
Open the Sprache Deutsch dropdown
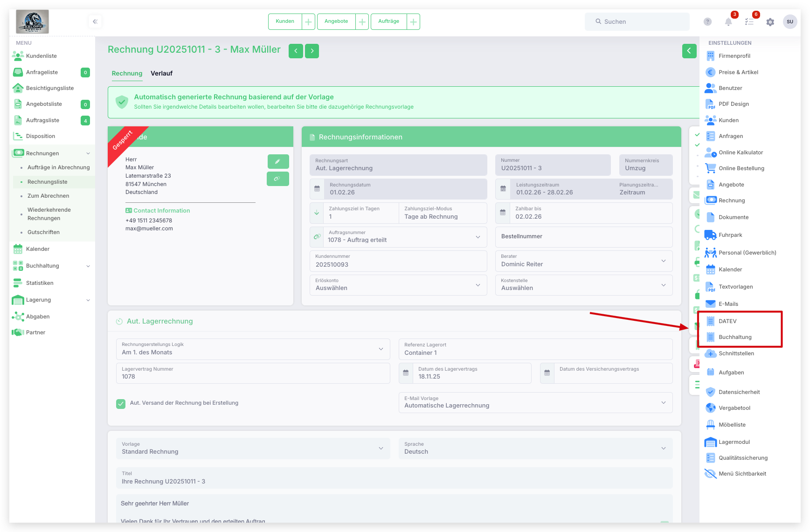[536, 449]
